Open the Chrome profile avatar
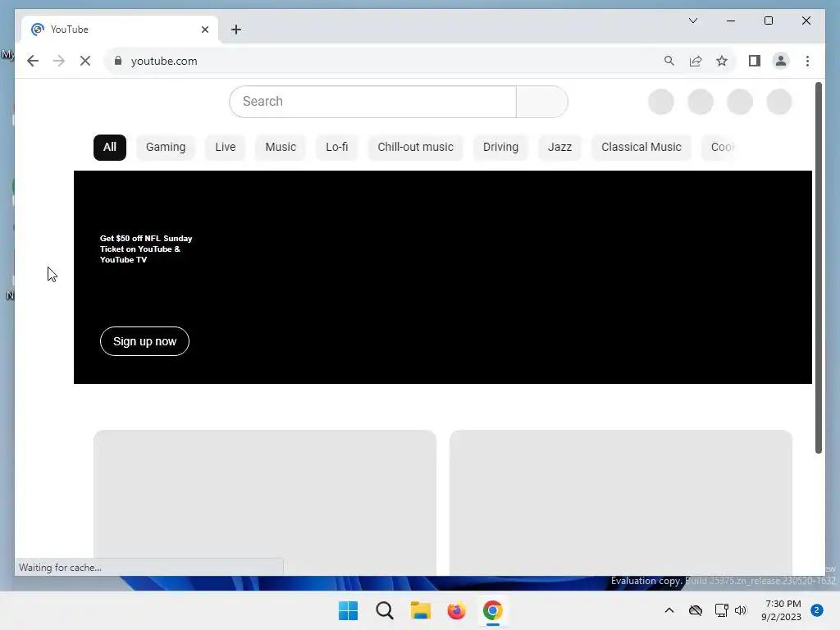The width and height of the screenshot is (840, 630). [x=781, y=61]
